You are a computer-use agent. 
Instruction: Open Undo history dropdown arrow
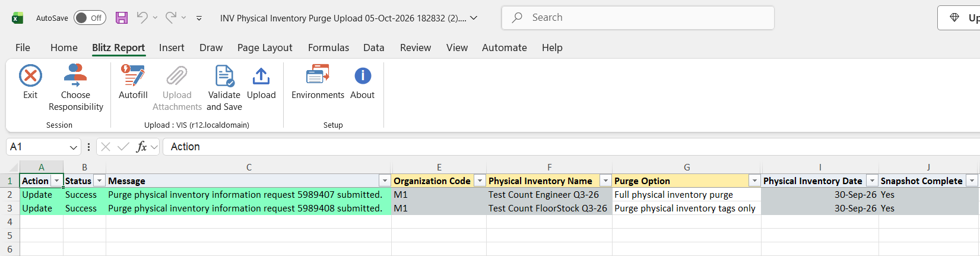pyautogui.click(x=155, y=18)
